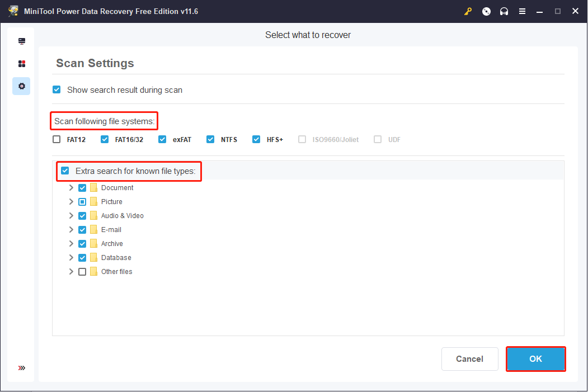Click the Other files folder icon
The width and height of the screenshot is (588, 392).
[x=94, y=272]
